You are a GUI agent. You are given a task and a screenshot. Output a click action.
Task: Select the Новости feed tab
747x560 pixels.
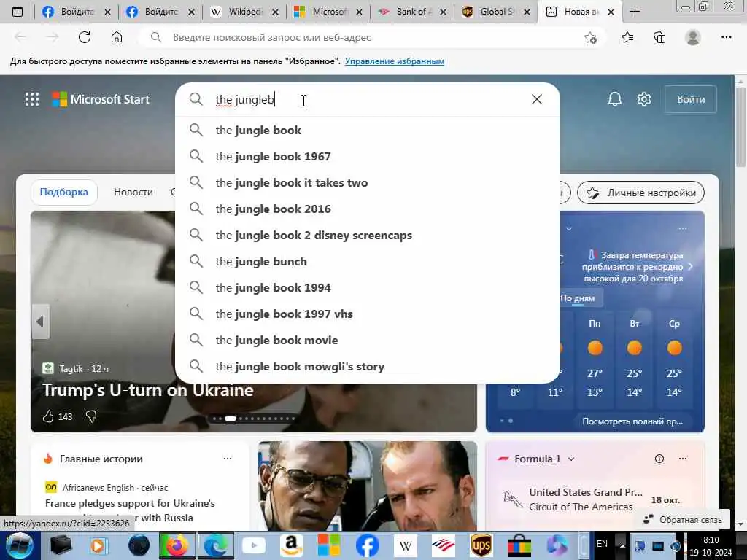(133, 192)
